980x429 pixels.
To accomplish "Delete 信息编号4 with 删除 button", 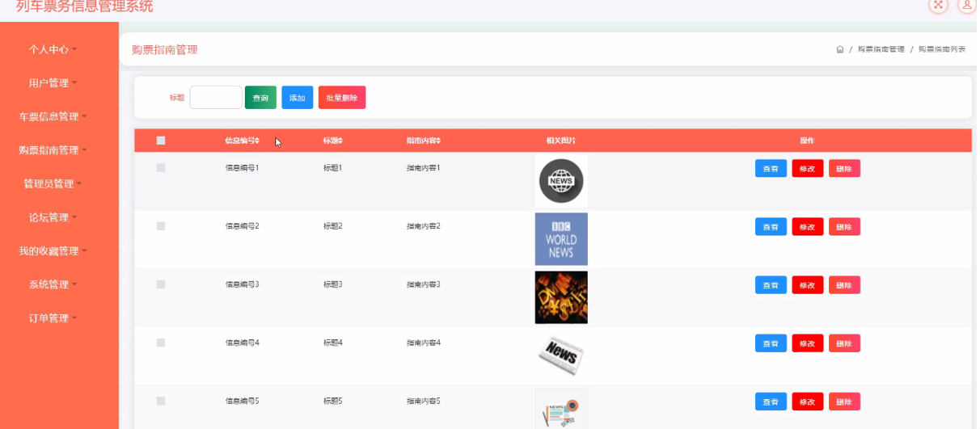I will pyautogui.click(x=844, y=343).
